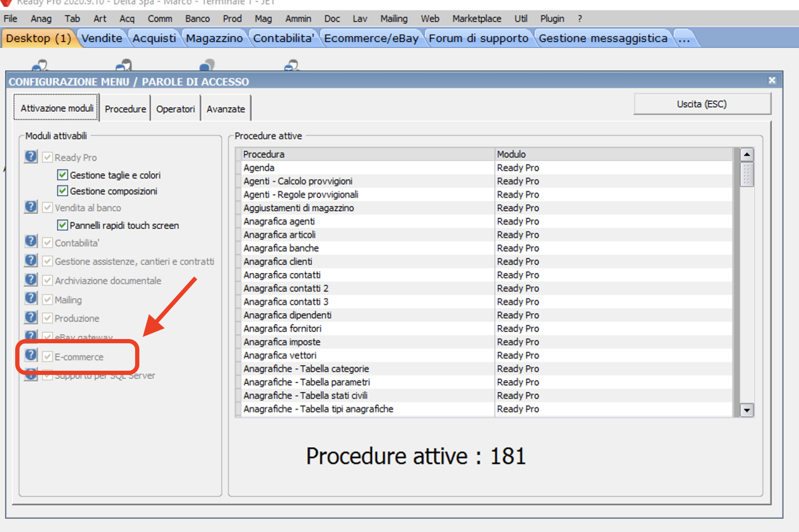Screen dimensions: 799x532
Task: Open the Contabilita' main tab
Action: click(x=283, y=38)
